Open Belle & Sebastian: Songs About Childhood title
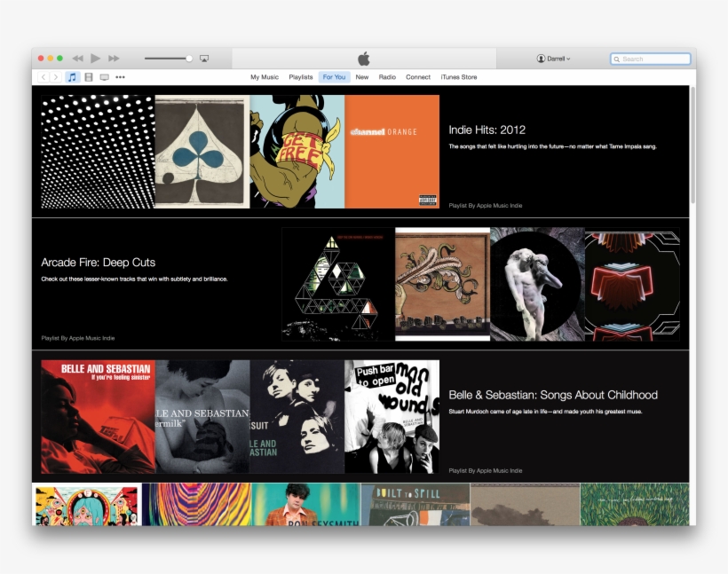728x574 pixels. pyautogui.click(x=553, y=395)
